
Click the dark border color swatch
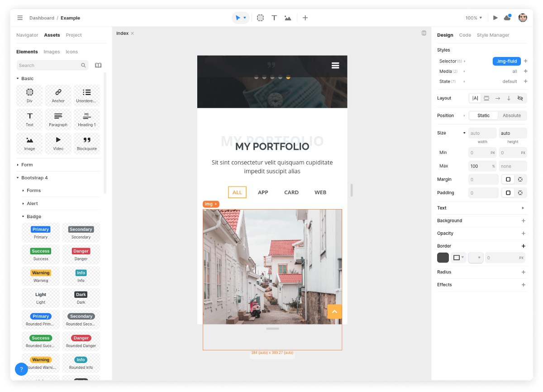(443, 258)
